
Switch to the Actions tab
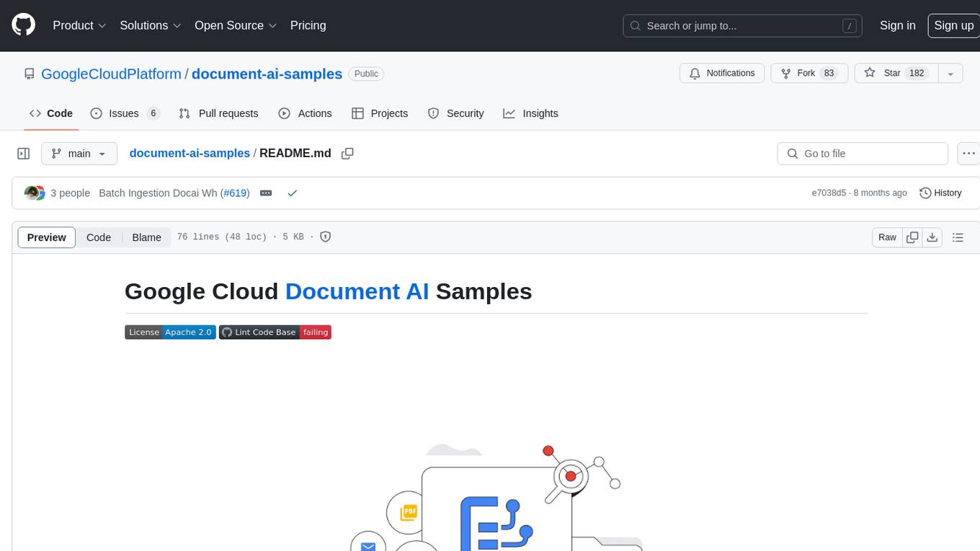(305, 113)
